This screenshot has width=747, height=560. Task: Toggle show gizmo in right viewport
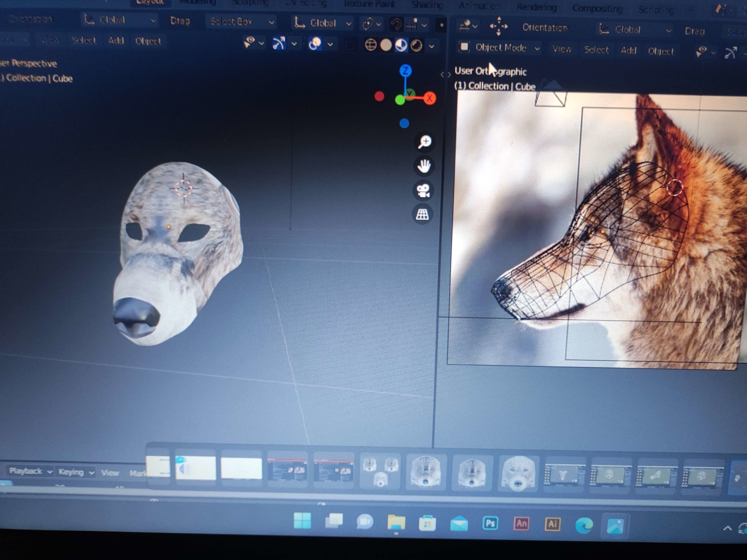click(731, 53)
